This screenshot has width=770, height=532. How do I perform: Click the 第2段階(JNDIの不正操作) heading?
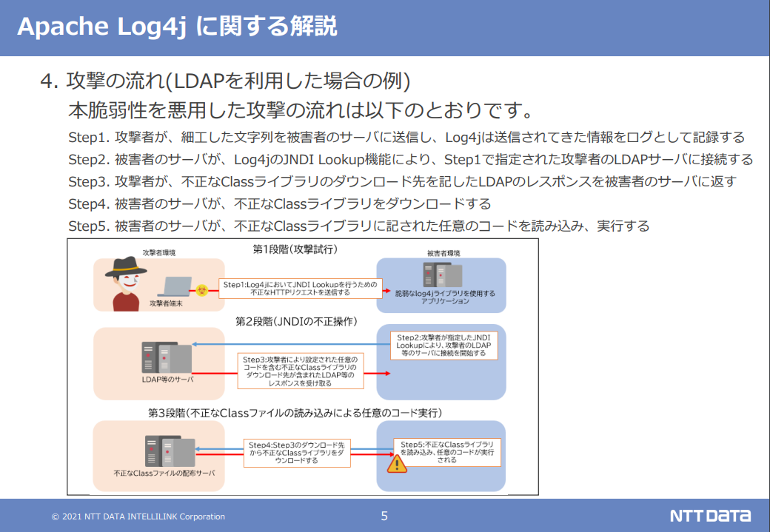tap(296, 321)
